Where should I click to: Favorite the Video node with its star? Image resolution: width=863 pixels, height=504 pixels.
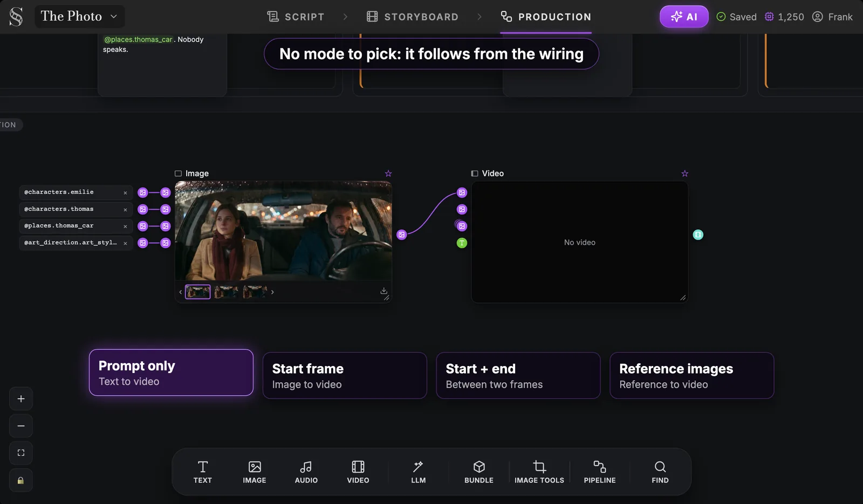pos(685,174)
